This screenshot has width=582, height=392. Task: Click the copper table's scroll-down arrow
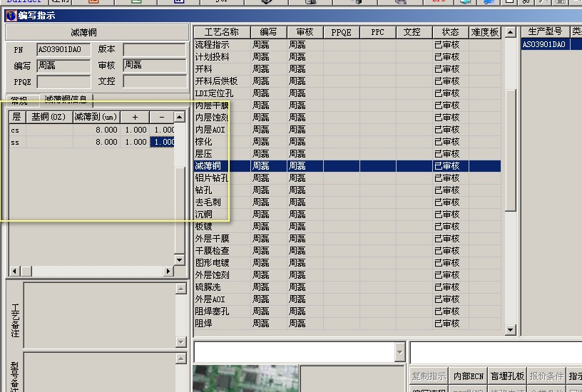point(179,259)
